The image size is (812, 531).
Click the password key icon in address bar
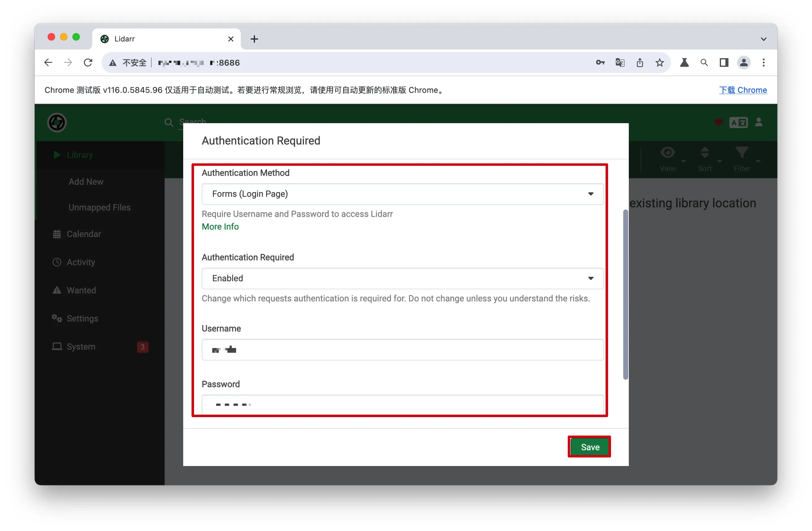click(600, 63)
